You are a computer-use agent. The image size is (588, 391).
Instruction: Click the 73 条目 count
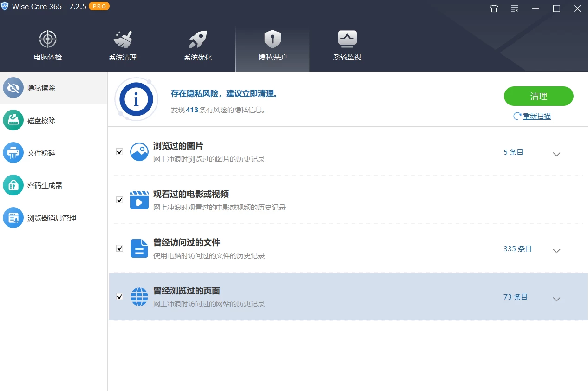(x=516, y=297)
